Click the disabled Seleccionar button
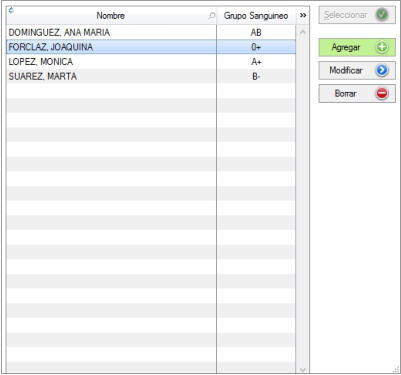This screenshot has width=401, height=375. [x=357, y=15]
